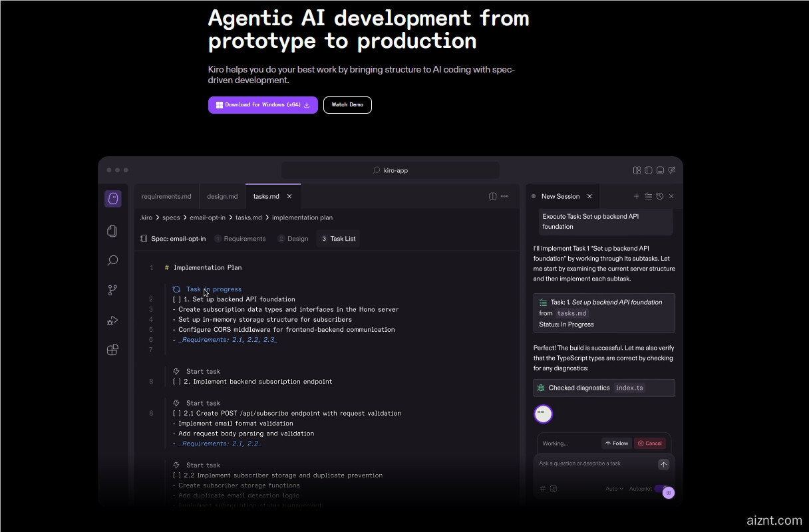Toggle the bottom panel layout icon
This screenshot has height=532, width=809.
(659, 170)
